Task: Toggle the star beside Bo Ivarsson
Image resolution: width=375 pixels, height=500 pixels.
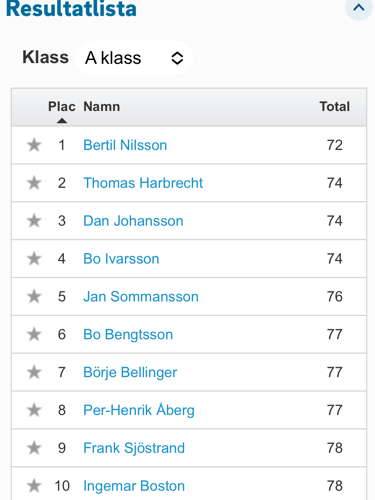Action: [34, 259]
